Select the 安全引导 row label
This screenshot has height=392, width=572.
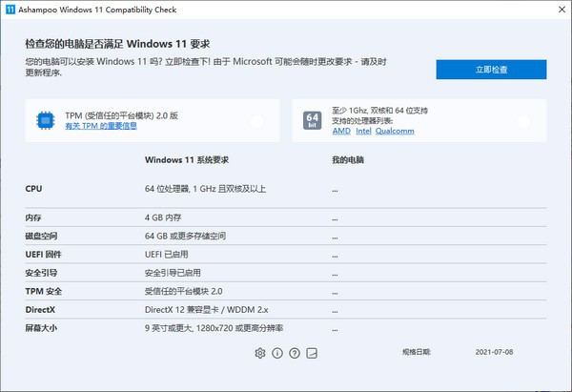pos(41,273)
